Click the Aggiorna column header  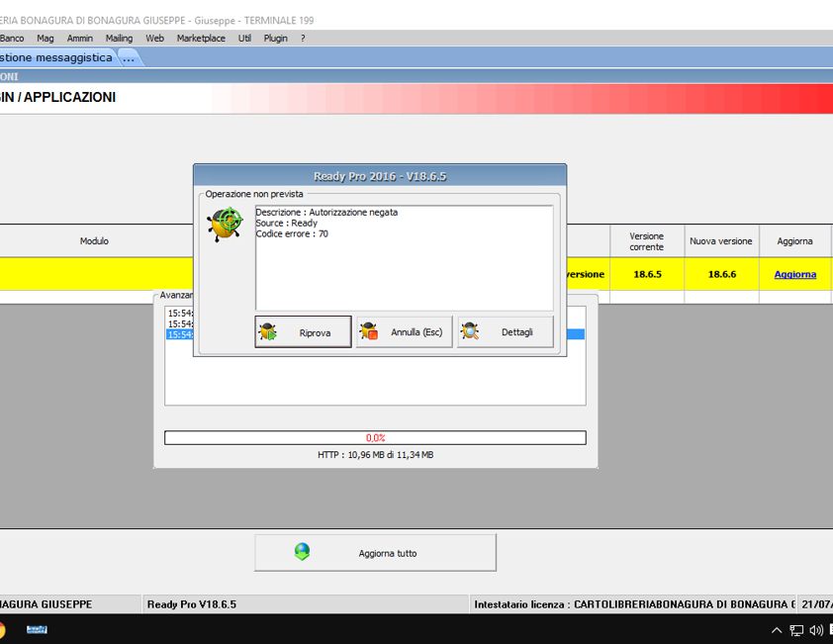[794, 241]
